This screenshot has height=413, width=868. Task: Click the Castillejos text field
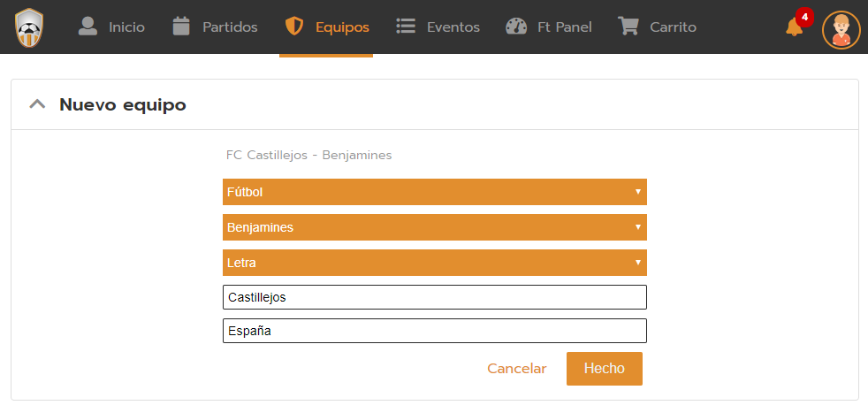pos(434,297)
